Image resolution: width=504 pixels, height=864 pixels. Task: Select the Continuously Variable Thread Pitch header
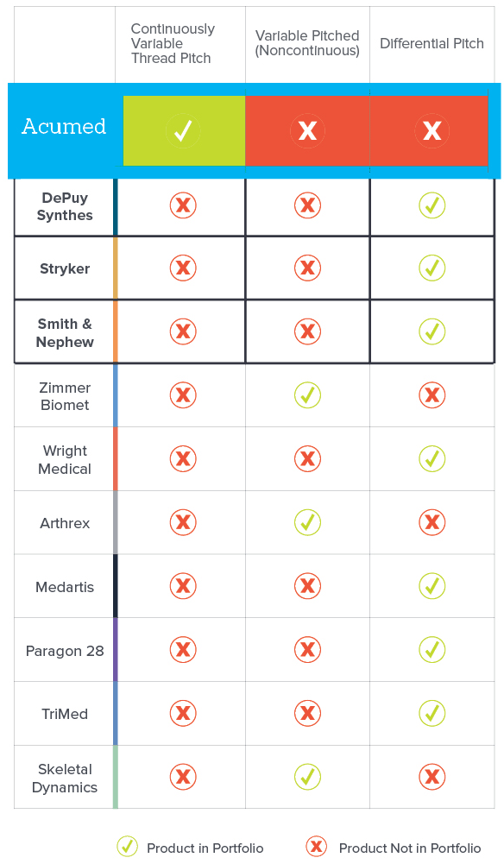pos(173,43)
